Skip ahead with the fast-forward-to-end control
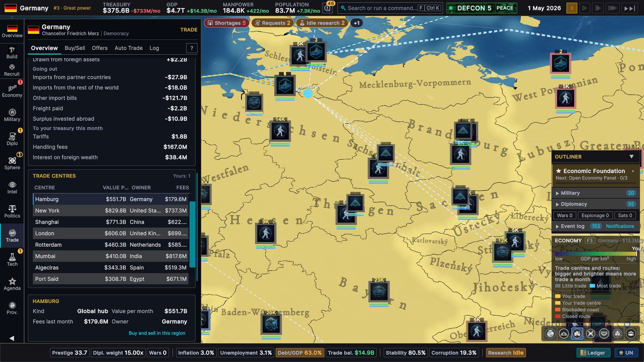This screenshot has width=644, height=362. point(630,8)
